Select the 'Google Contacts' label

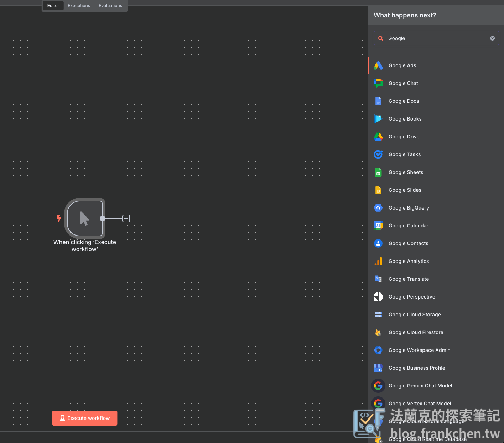click(409, 243)
